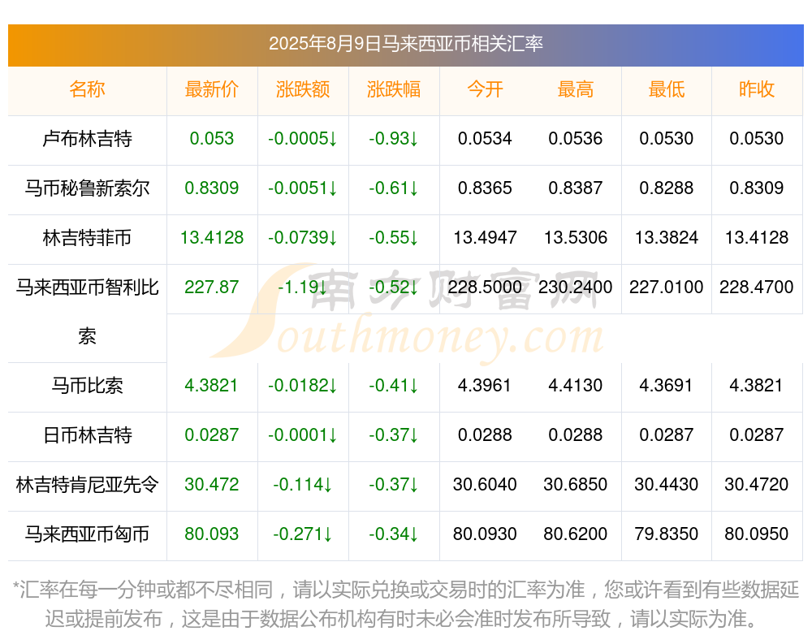Click opening value 13.4947
Viewport: 812px width, 644px height.
coord(485,237)
